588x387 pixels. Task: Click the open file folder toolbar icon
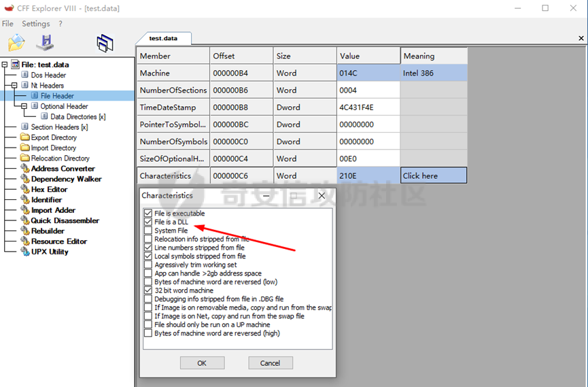pyautogui.click(x=16, y=43)
